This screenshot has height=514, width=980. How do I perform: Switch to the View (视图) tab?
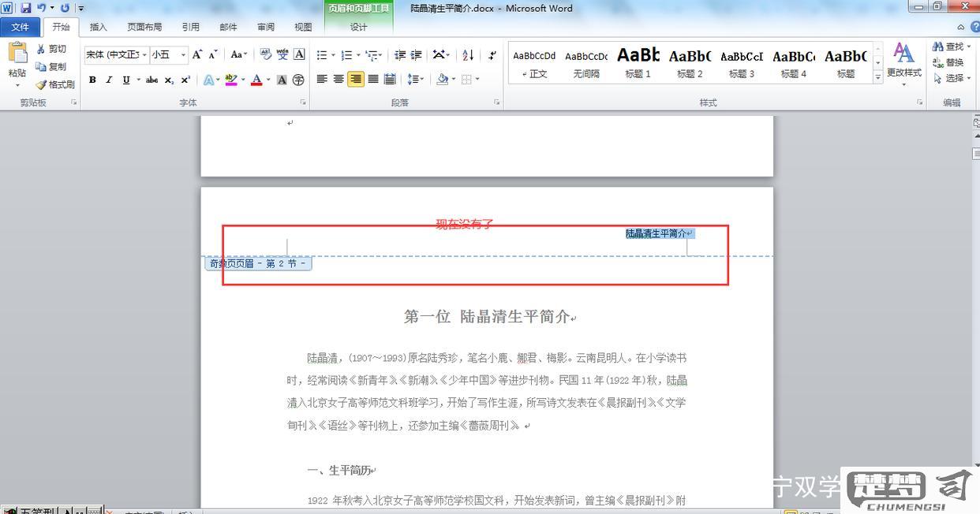coord(303,27)
